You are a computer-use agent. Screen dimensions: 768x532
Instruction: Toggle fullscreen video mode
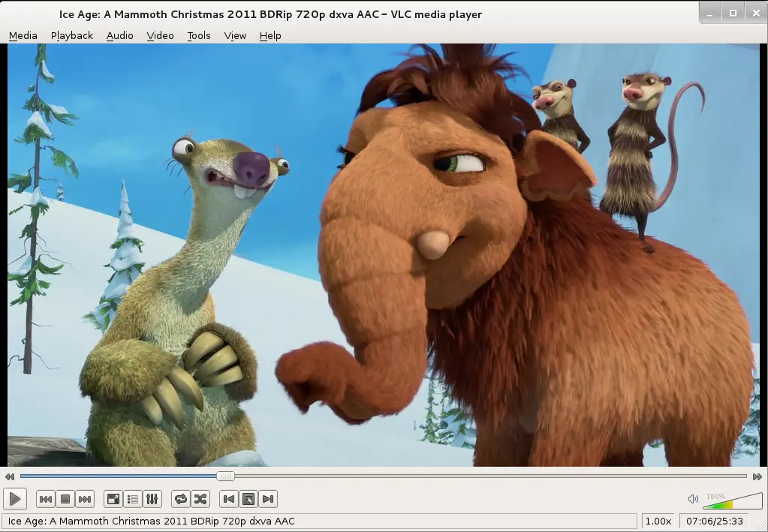coord(113,499)
